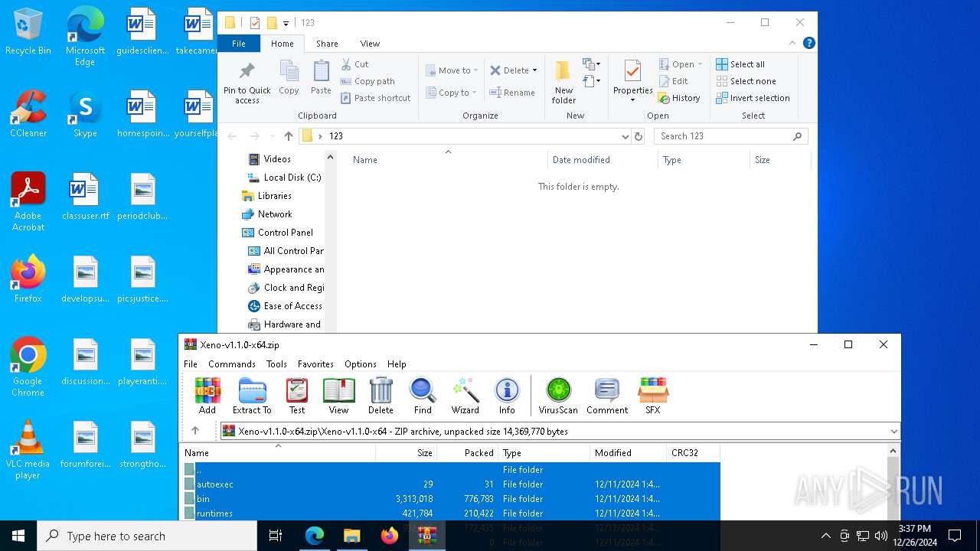The width and height of the screenshot is (980, 551).
Task: Click the Add button in WinRAR toolbar
Action: [x=207, y=396]
